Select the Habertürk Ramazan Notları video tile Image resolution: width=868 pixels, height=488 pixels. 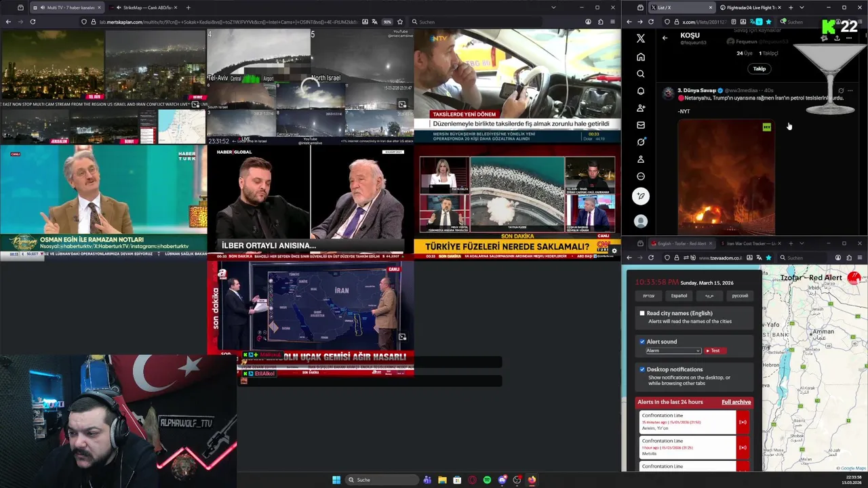(x=103, y=203)
